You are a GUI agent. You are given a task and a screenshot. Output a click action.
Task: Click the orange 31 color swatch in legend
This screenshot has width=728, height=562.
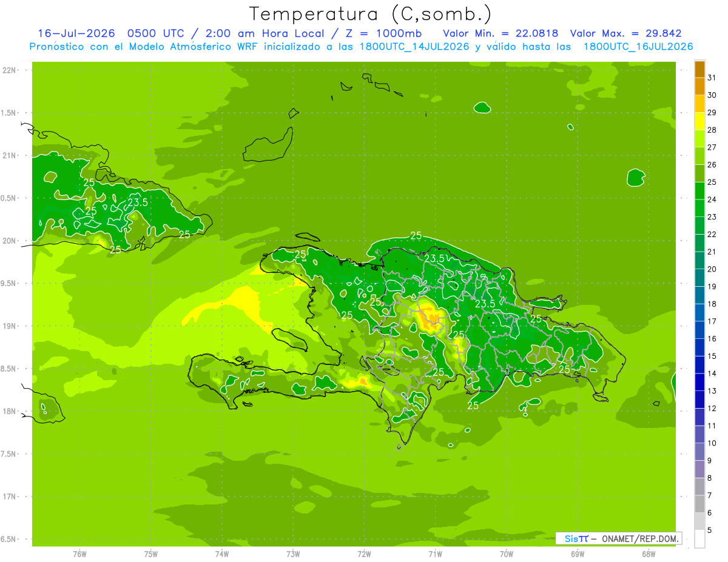point(699,69)
